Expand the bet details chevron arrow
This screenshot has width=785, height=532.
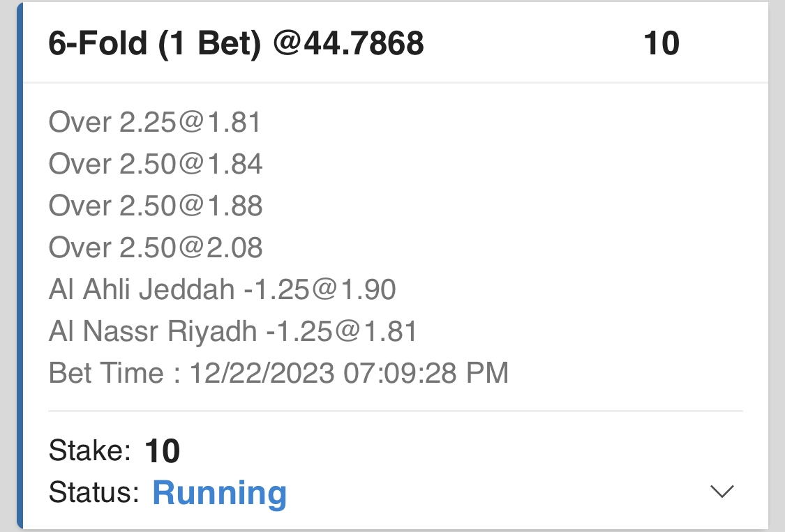(722, 492)
